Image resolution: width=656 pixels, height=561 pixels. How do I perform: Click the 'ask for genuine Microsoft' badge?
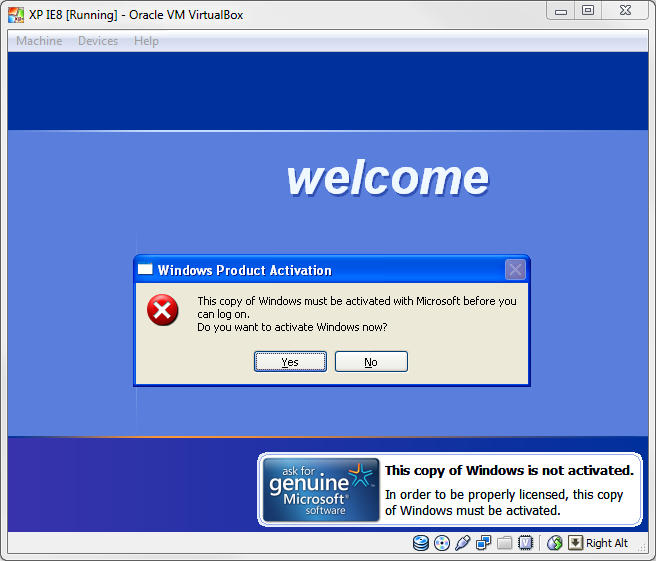[321, 490]
